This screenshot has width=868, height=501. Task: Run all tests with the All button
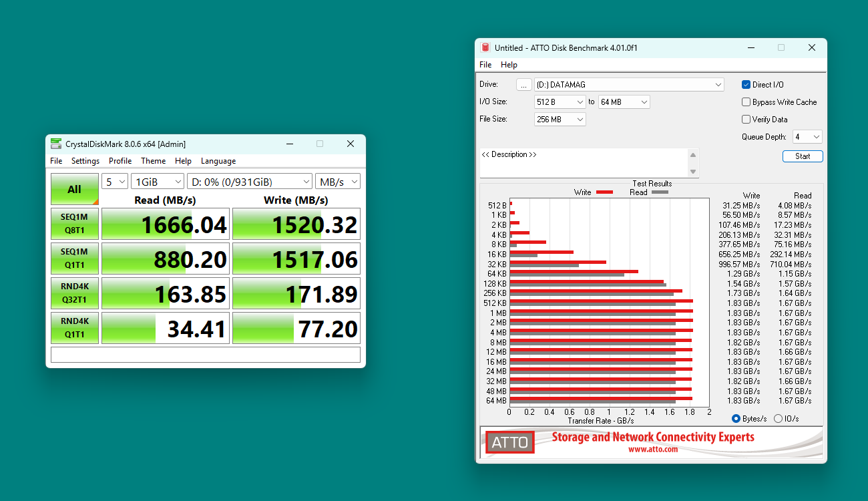[x=75, y=189]
